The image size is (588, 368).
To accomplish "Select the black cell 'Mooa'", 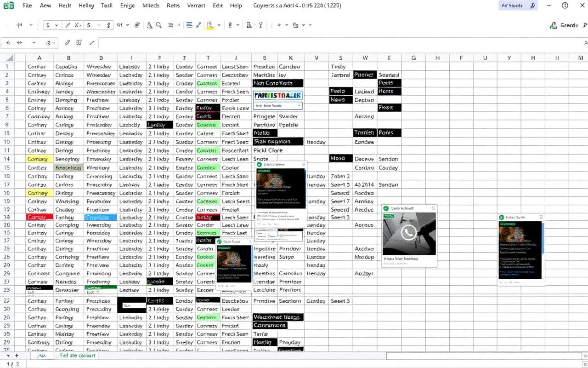I will 341,158.
